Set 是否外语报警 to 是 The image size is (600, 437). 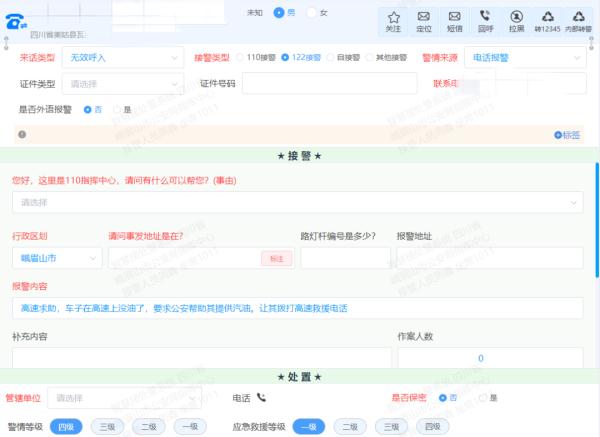(x=117, y=109)
